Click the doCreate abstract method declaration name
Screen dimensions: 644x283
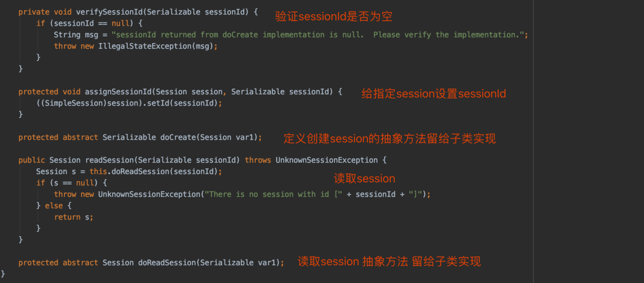pos(178,138)
